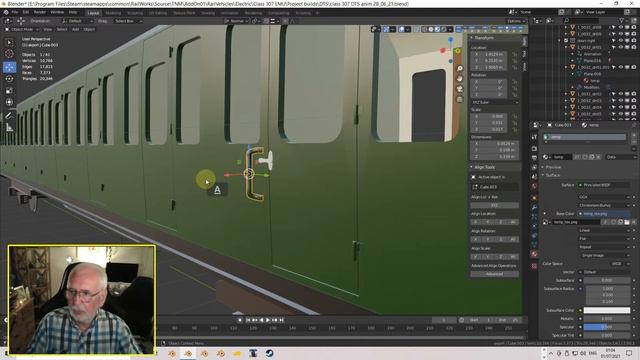
Task: Open the Texture properties tab icon
Action: tap(534, 266)
